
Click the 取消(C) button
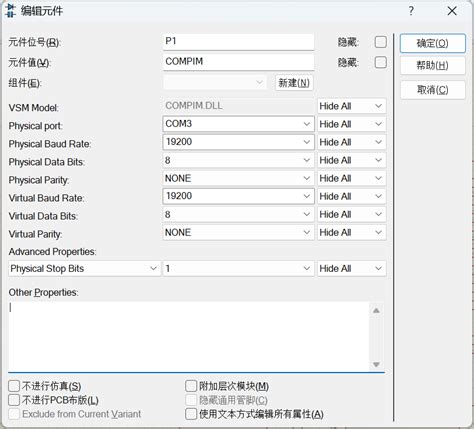tap(433, 90)
